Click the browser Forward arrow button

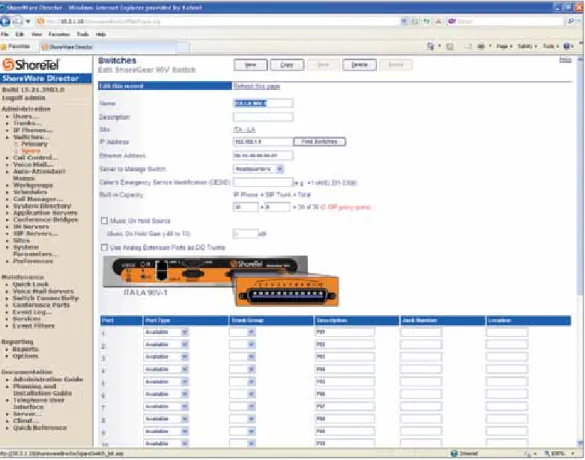[18, 21]
